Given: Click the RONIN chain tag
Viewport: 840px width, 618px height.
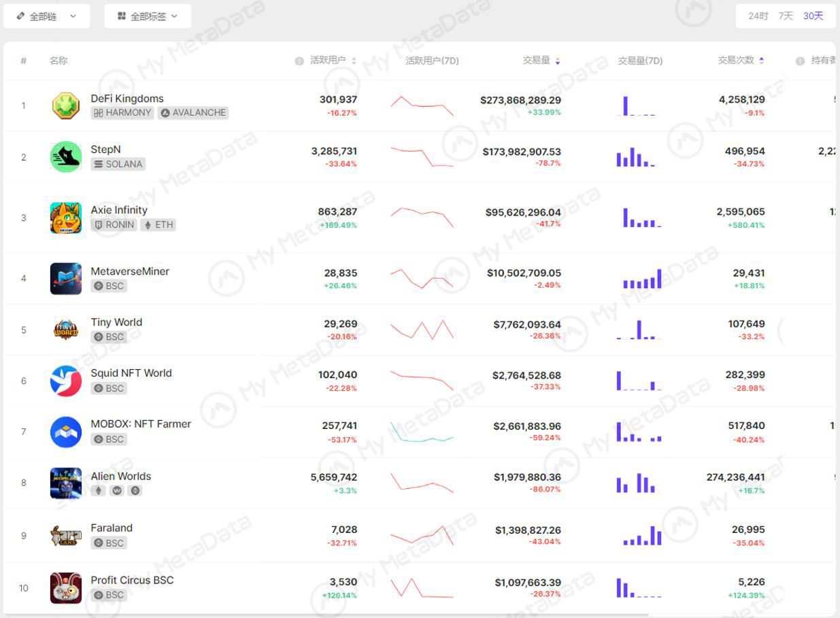Looking at the screenshot, I should click(114, 224).
